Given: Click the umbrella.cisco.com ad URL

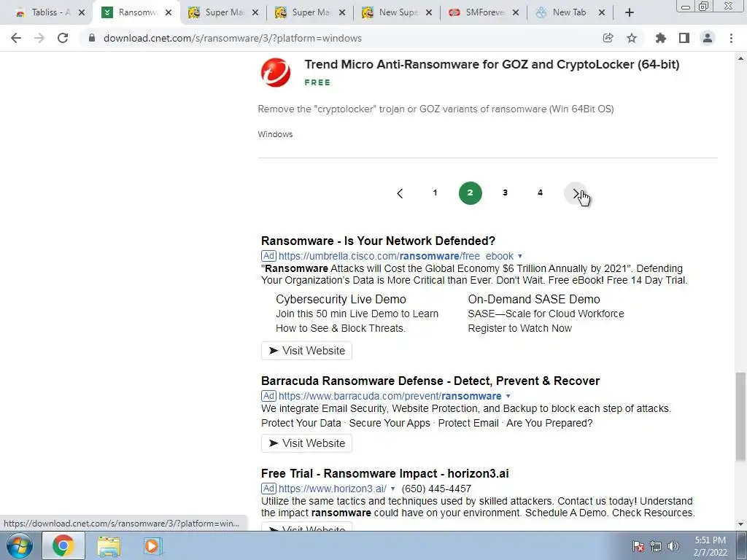Looking at the screenshot, I should click(x=396, y=256).
